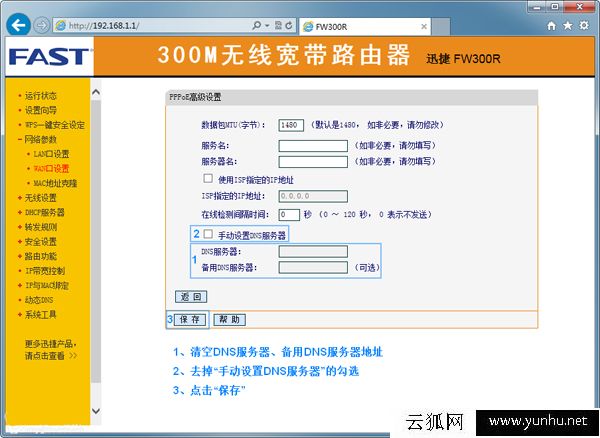This screenshot has width=600, height=438.
Task: Minimize the browser window
Action: (x=537, y=7)
